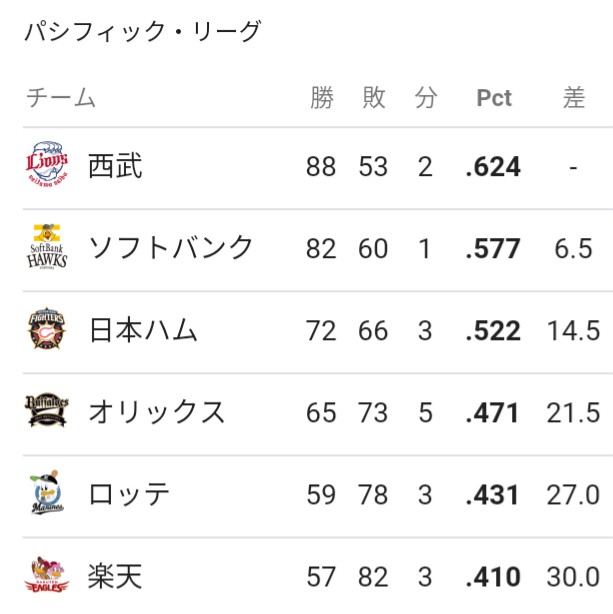Click the Pct column header
The image size is (613, 614).
click(494, 98)
